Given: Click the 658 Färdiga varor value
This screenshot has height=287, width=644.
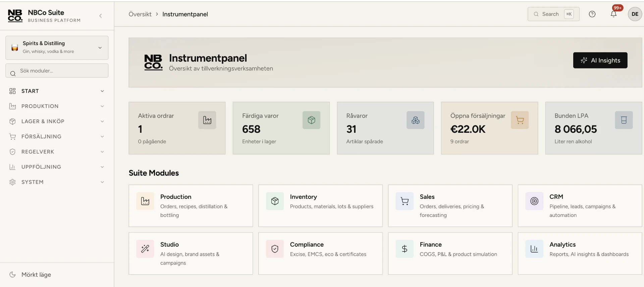Looking at the screenshot, I should point(251,129).
